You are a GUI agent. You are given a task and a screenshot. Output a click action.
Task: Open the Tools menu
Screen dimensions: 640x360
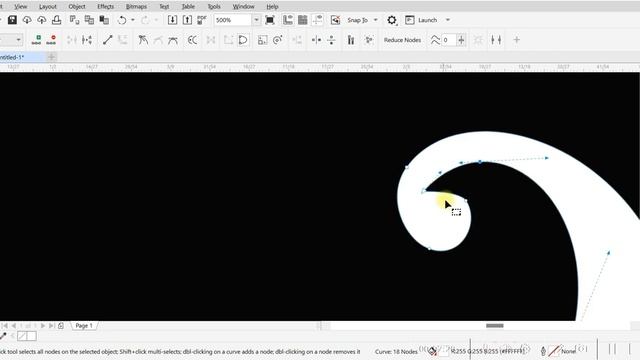pyautogui.click(x=214, y=7)
